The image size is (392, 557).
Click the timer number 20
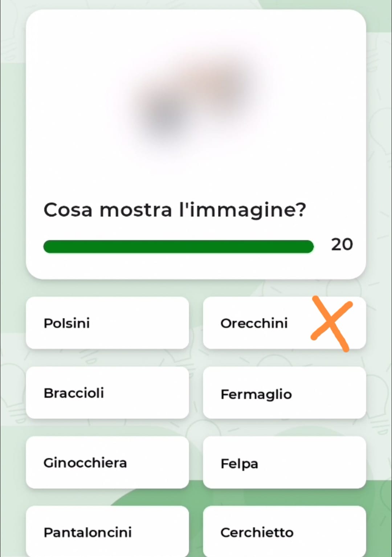tap(342, 244)
